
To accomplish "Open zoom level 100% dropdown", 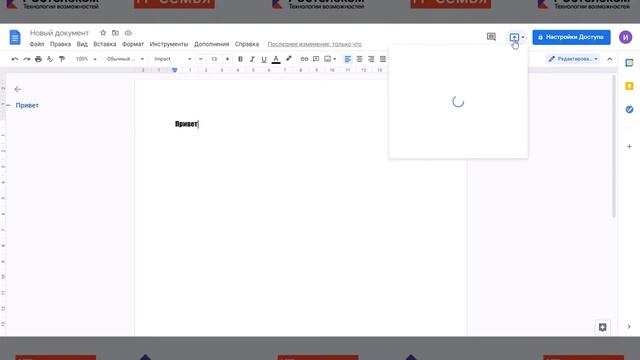I will pos(86,59).
